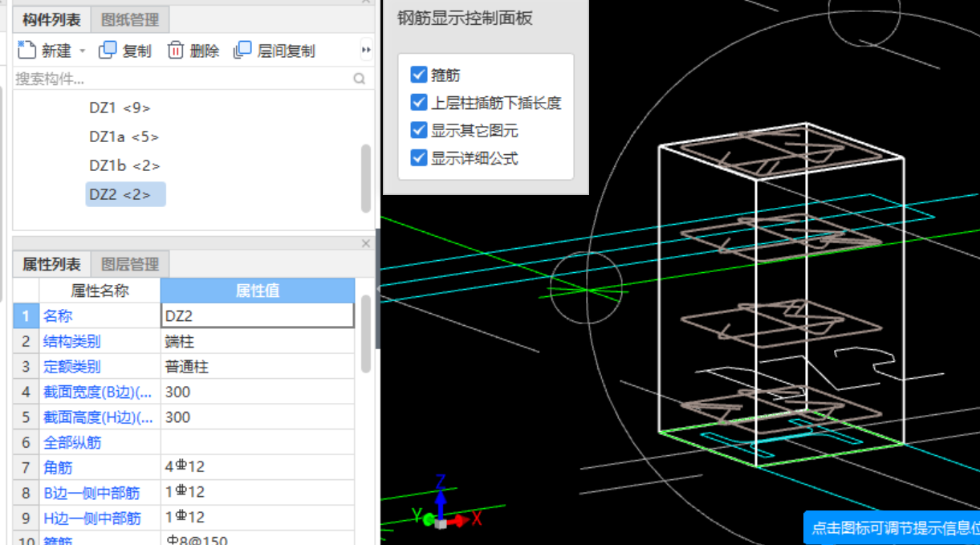Click the 结构类别 value 端柱
The image size is (980, 545).
pyautogui.click(x=258, y=341)
